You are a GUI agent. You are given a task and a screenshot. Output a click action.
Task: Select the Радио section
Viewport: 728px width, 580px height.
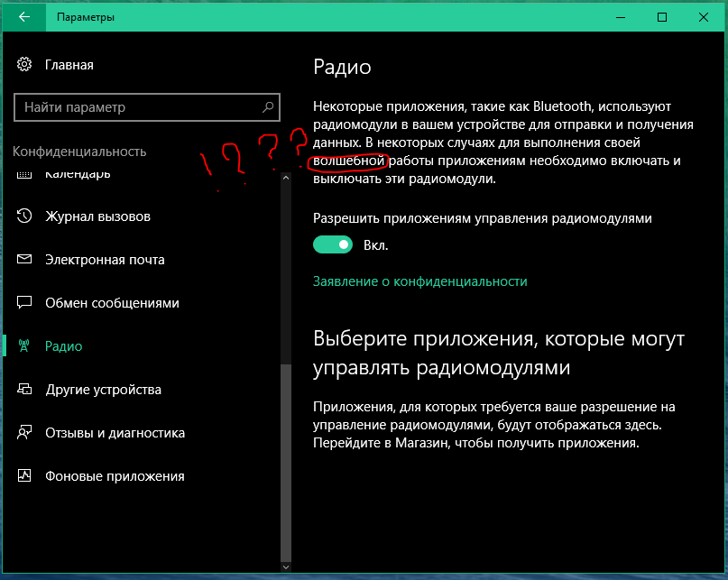pyautogui.click(x=142, y=346)
